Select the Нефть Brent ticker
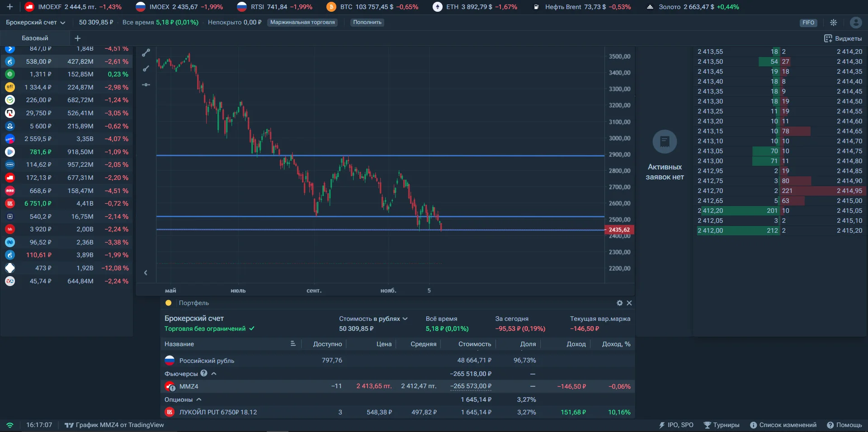 coord(581,7)
